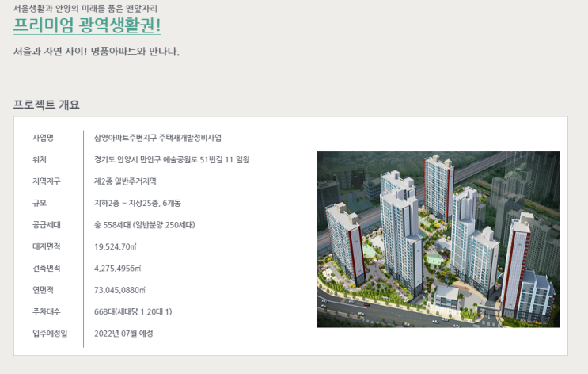Click the top line '서울생활과 안양의 미래를 품은 맨앞자리'

click(85, 8)
